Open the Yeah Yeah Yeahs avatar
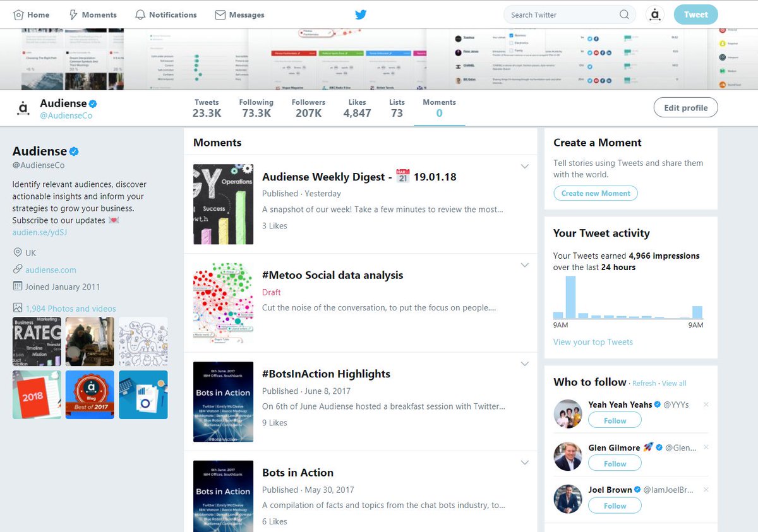 pyautogui.click(x=568, y=414)
